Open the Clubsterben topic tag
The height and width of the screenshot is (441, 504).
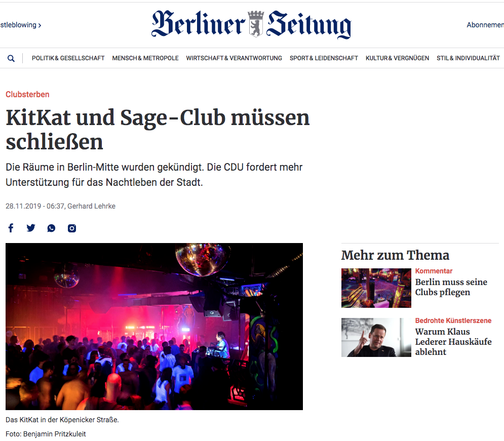click(27, 95)
